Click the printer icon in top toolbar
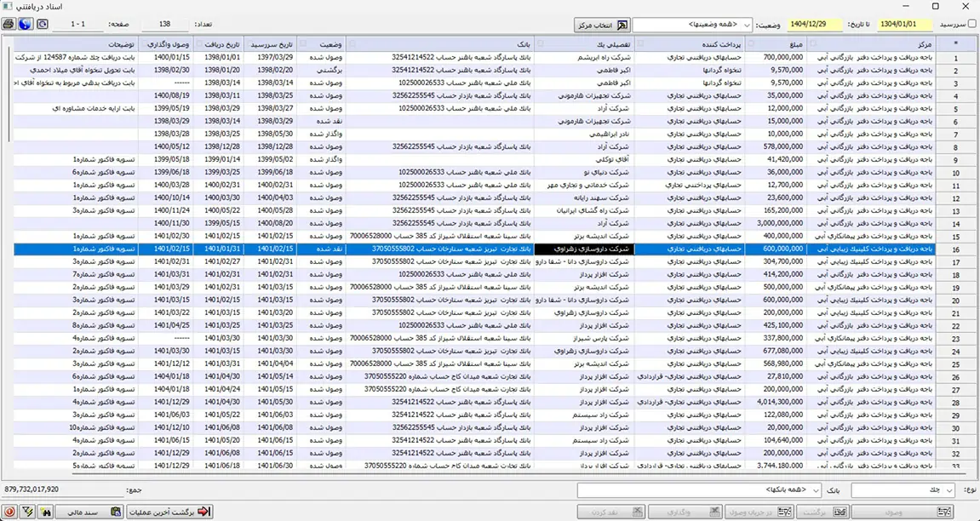Image resolution: width=980 pixels, height=521 pixels. point(9,25)
